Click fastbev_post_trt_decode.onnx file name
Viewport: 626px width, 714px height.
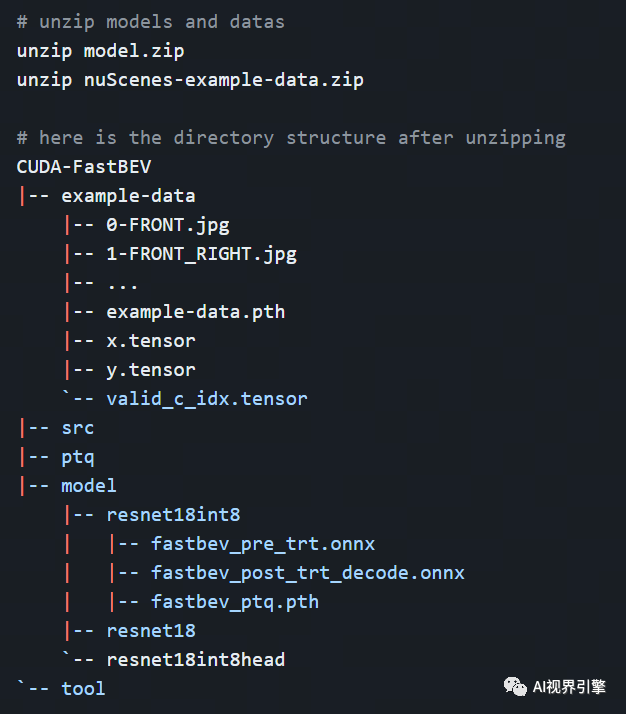(x=307, y=573)
